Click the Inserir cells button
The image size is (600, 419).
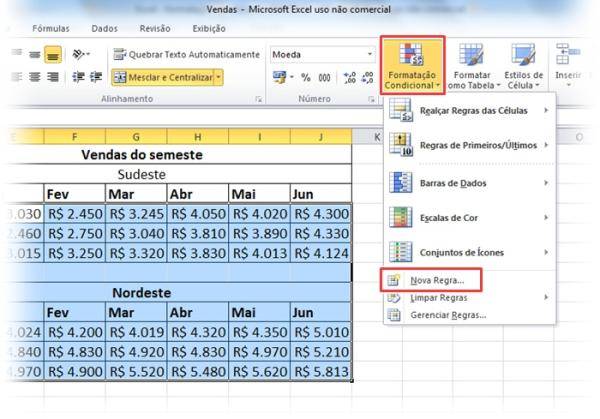[x=568, y=65]
